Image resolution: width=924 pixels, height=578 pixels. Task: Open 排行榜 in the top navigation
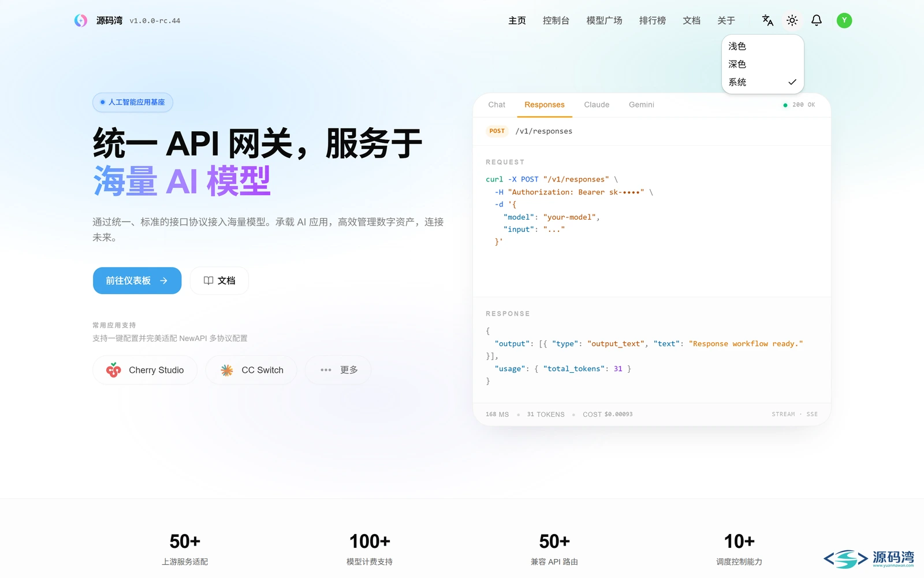(653, 21)
